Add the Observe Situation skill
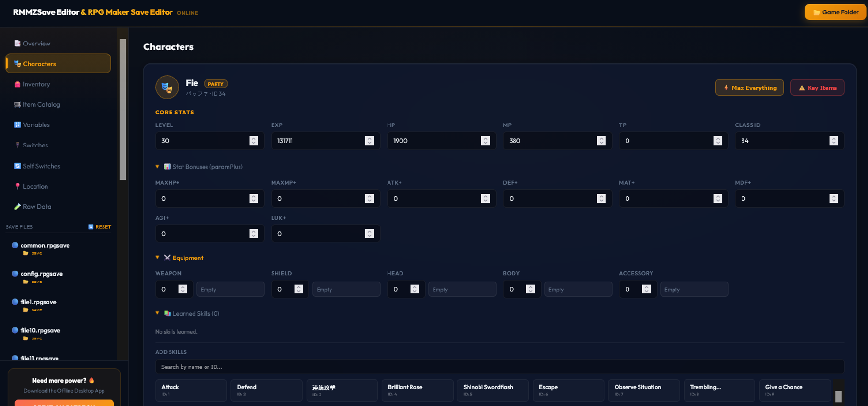The width and height of the screenshot is (868, 406). [x=644, y=390]
